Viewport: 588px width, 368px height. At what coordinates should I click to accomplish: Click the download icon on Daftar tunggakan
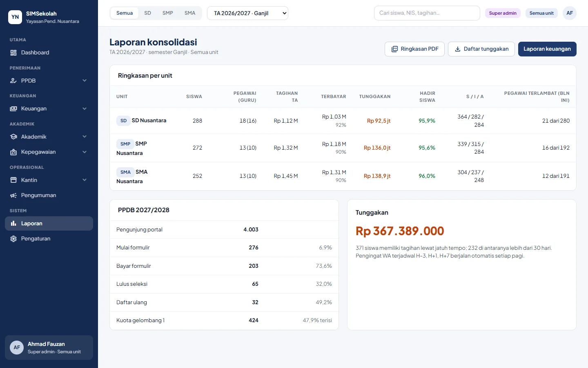point(458,49)
